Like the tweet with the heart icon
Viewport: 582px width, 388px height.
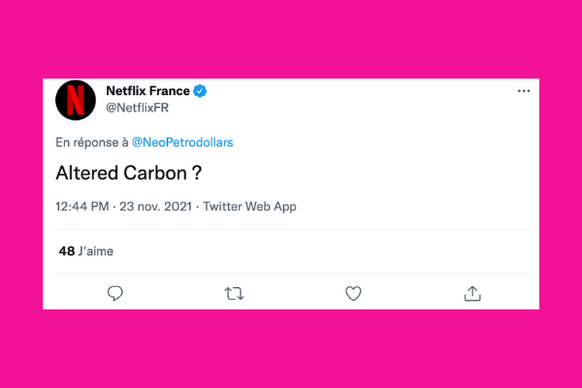(353, 293)
